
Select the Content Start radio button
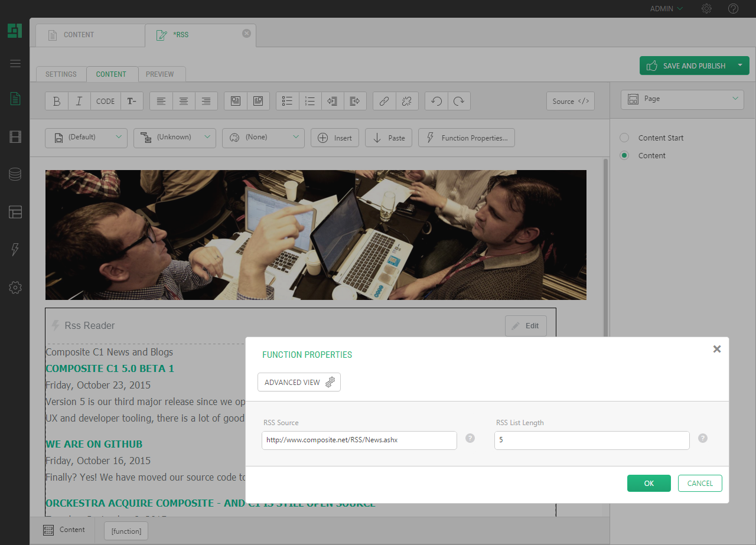[624, 138]
